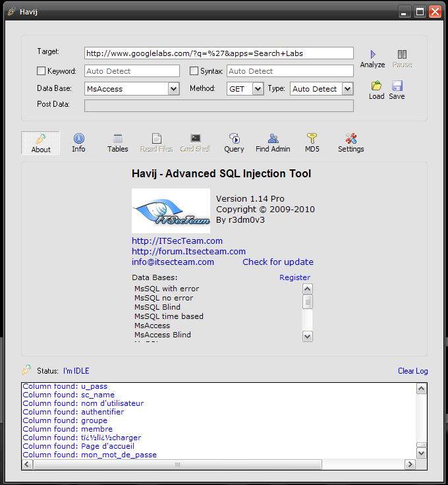Image resolution: width=448 pixels, height=485 pixels.
Task: Click the Load folder icon
Action: [x=376, y=86]
